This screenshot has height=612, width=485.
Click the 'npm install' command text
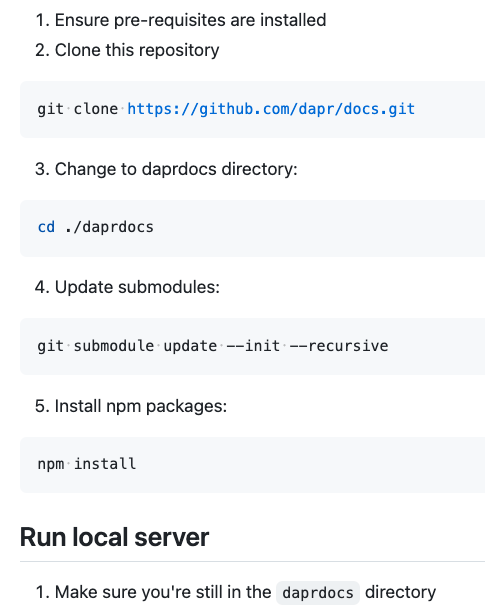(x=87, y=464)
